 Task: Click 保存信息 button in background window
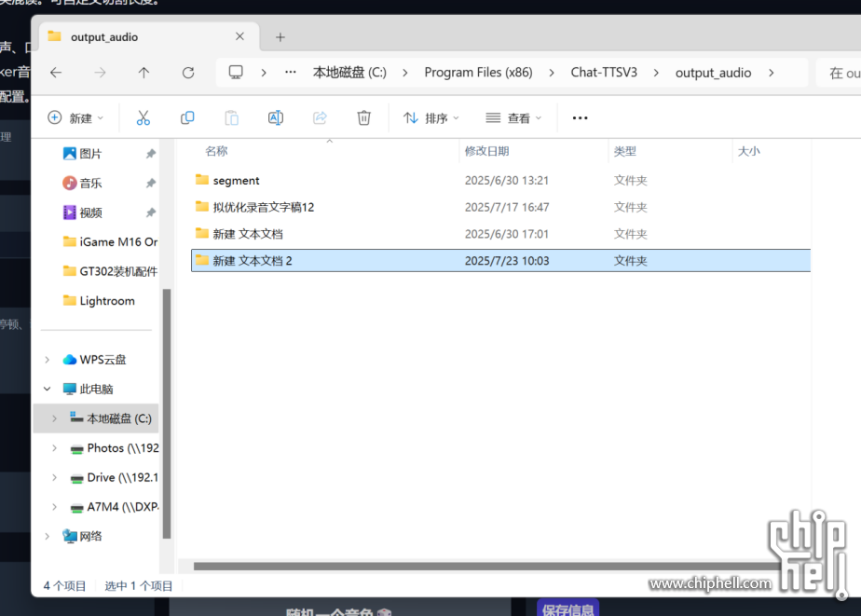click(567, 609)
